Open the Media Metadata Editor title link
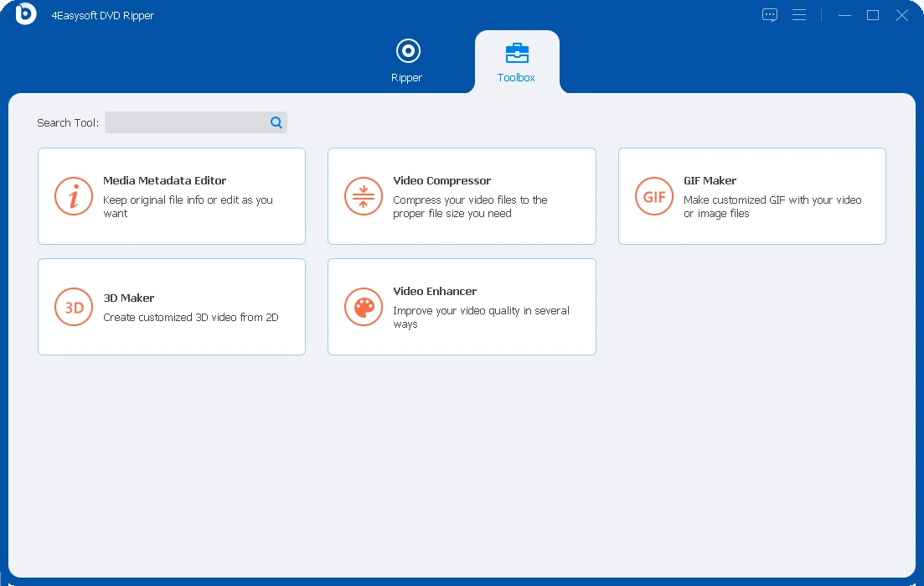The height and width of the screenshot is (586, 924). (164, 180)
